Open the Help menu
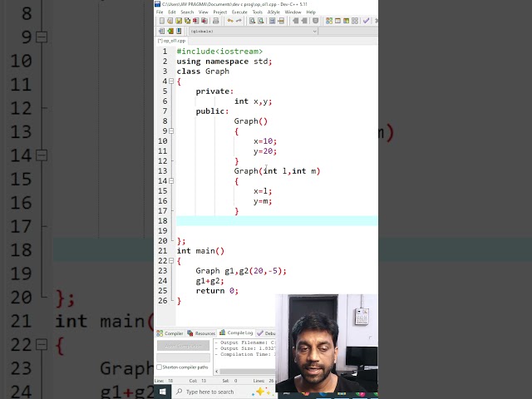This screenshot has width=532, height=399. (x=311, y=12)
